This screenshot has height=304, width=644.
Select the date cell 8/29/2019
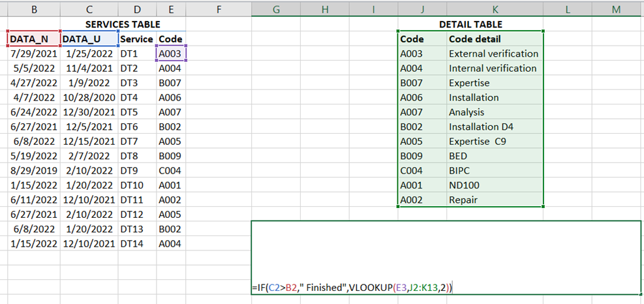[x=33, y=170]
